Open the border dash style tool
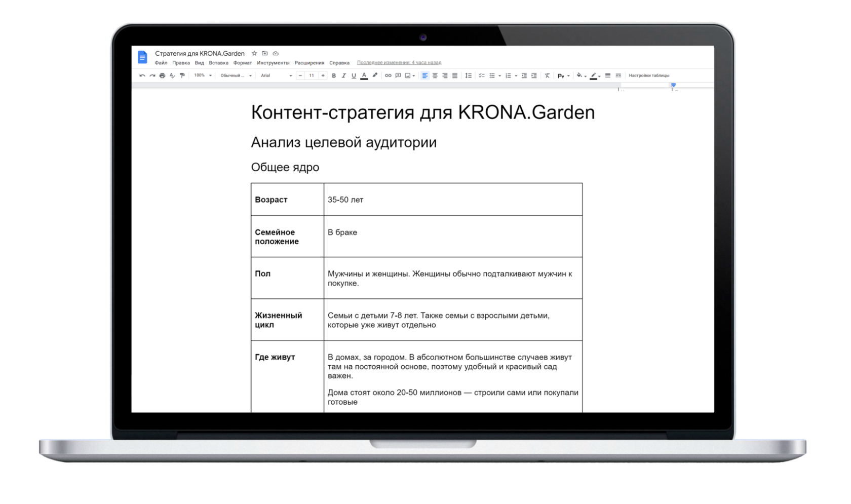The width and height of the screenshot is (851, 504). [618, 75]
